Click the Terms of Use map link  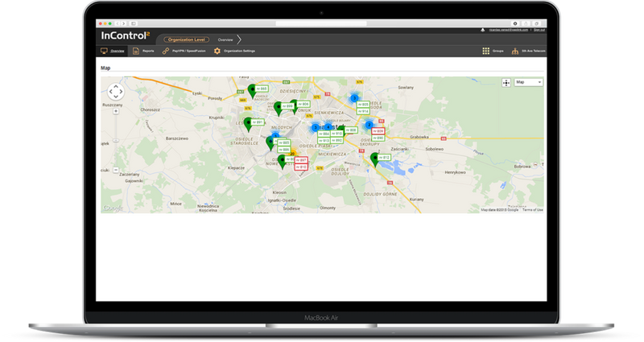click(532, 210)
